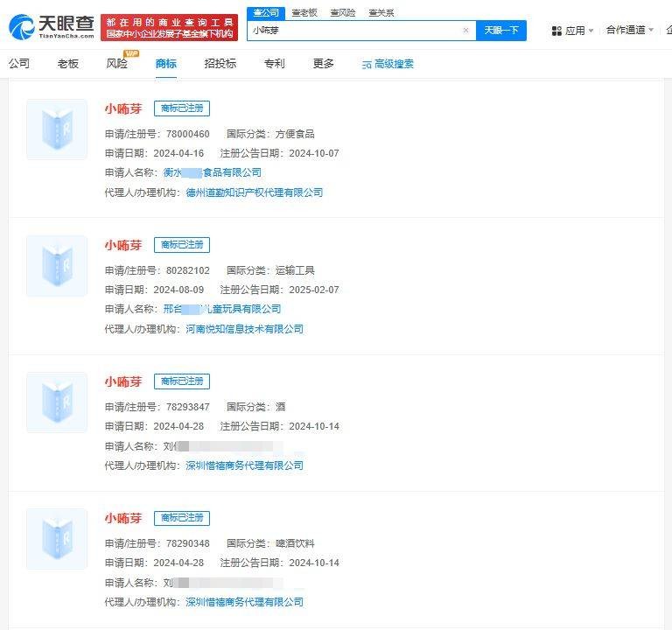
Task: Switch to the 老板 results tab
Action: pos(68,63)
